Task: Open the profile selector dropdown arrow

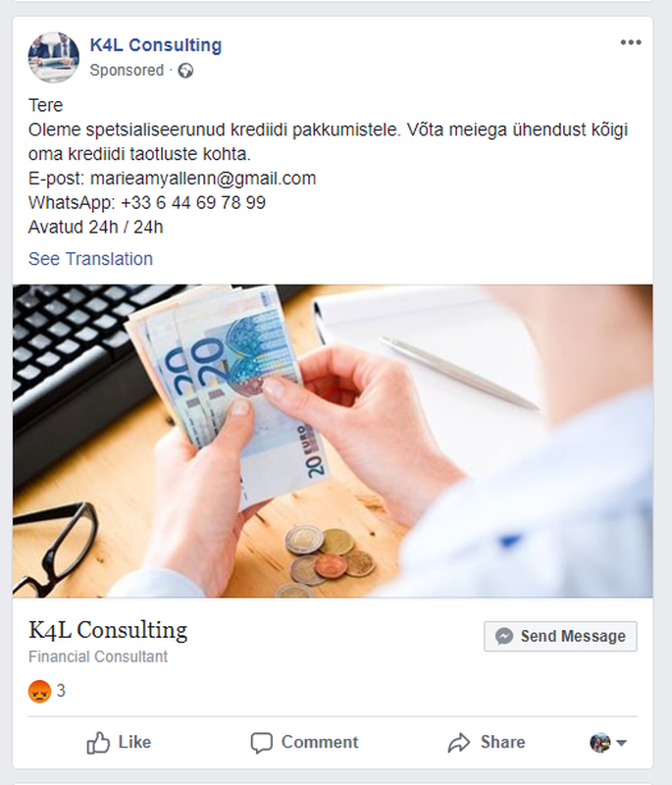Action: [x=621, y=743]
